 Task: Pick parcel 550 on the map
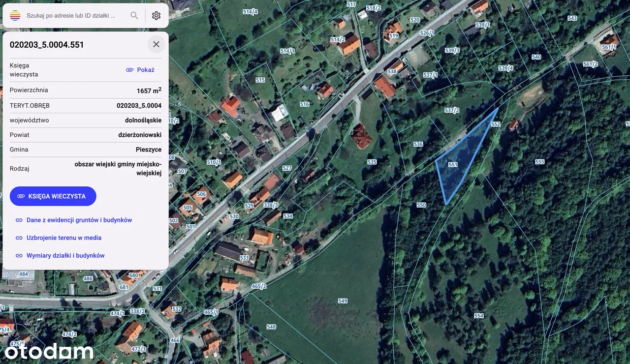tap(421, 205)
